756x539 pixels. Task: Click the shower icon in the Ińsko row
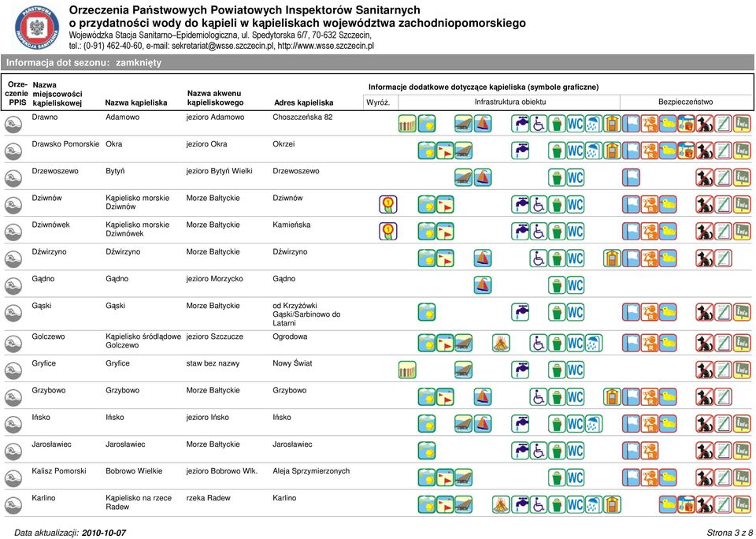point(594,424)
